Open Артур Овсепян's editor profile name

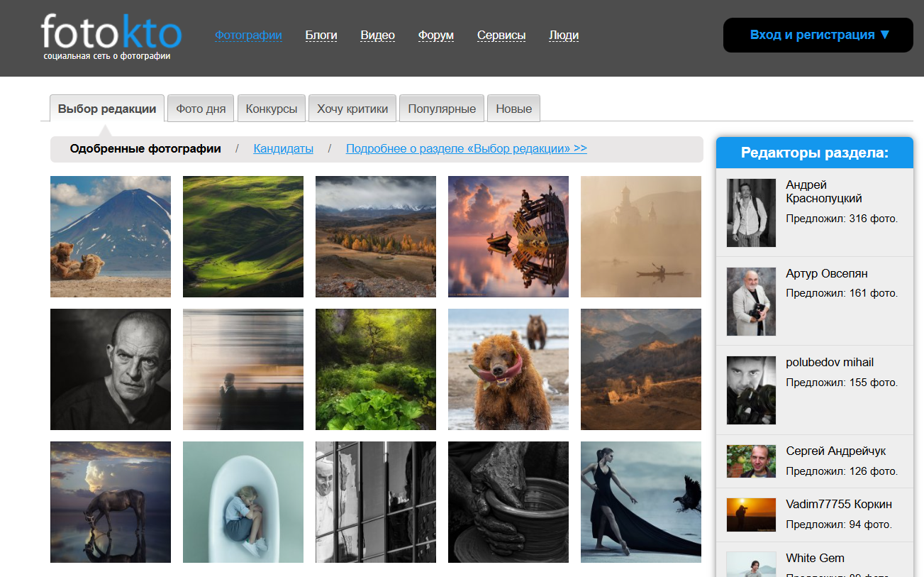826,274
